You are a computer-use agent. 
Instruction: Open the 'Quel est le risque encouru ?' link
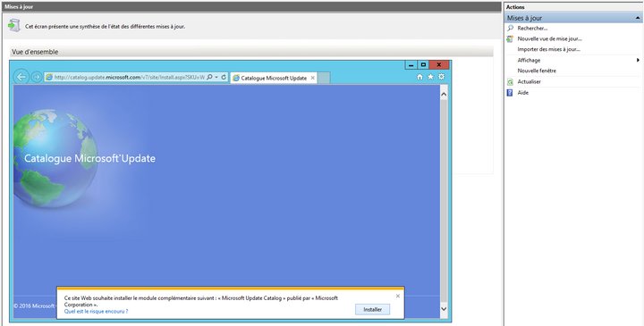point(96,311)
